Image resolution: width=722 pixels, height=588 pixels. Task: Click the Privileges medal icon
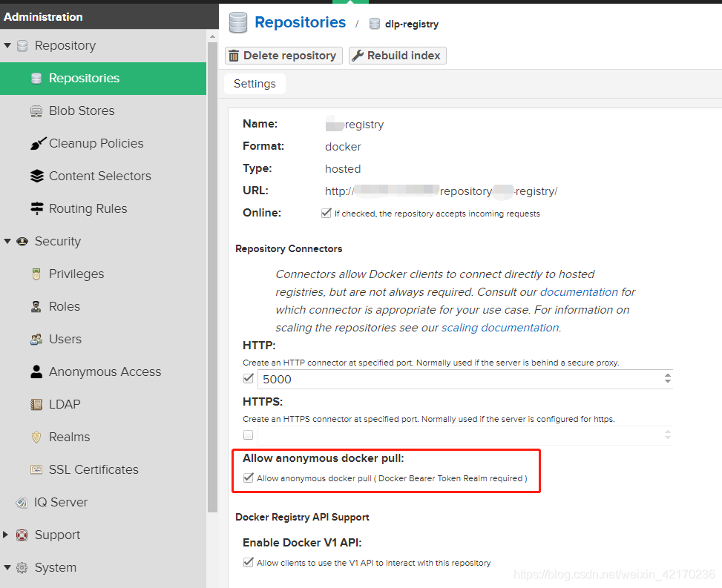point(36,274)
